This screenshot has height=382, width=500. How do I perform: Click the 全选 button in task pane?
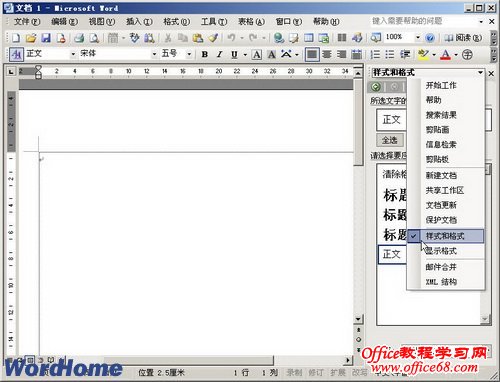390,140
